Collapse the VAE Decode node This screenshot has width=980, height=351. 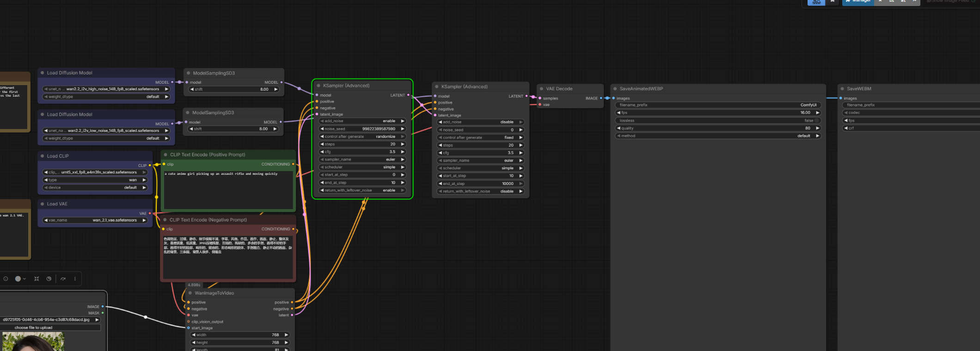click(x=541, y=89)
